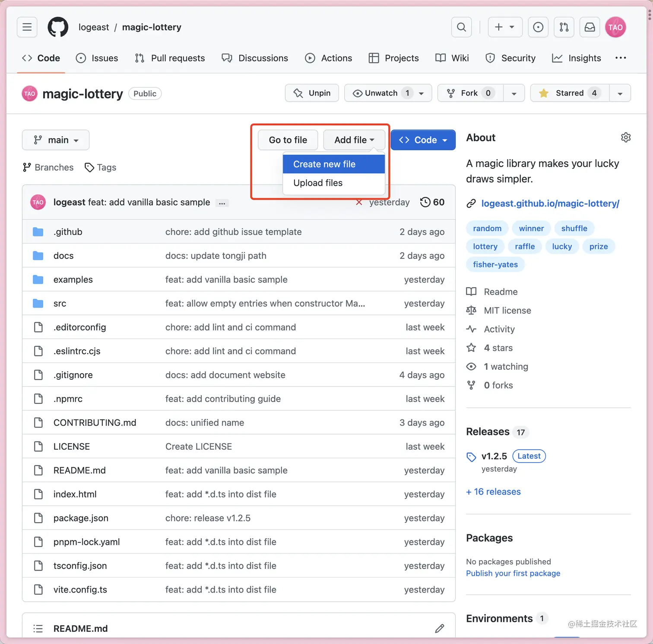Expand the commit message ellipsis
Viewport: 653px width, 644px height.
pyautogui.click(x=222, y=203)
